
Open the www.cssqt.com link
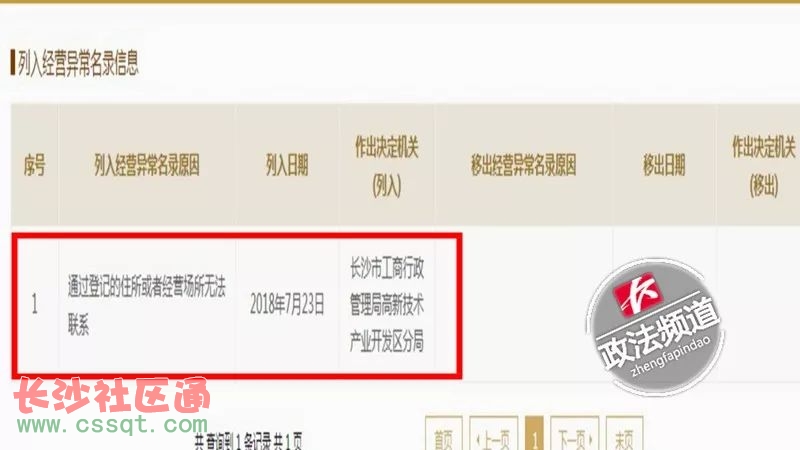[x=112, y=424]
